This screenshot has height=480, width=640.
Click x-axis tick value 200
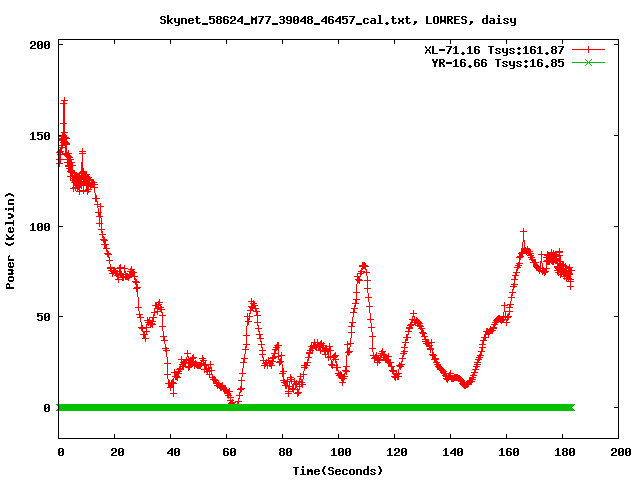[x=620, y=452]
